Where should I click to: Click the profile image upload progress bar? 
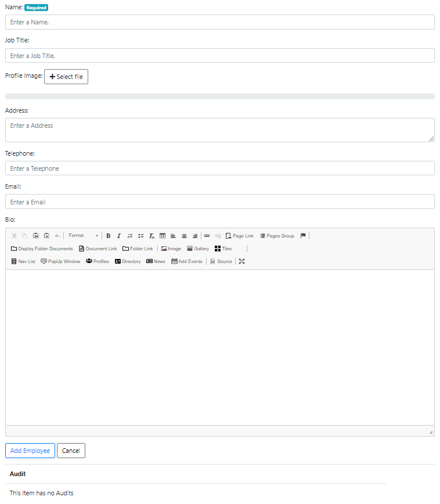click(220, 96)
